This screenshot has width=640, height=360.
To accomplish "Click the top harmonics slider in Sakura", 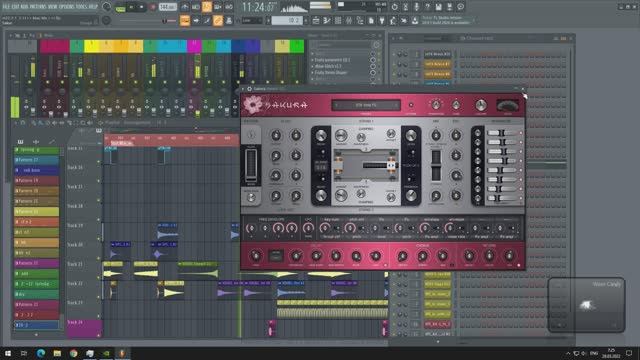I will (x=503, y=133).
